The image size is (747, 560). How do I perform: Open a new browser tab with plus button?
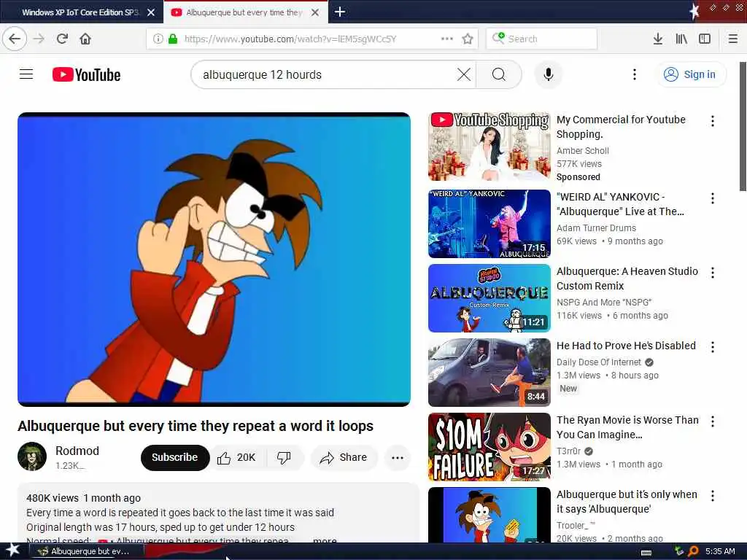pos(340,12)
